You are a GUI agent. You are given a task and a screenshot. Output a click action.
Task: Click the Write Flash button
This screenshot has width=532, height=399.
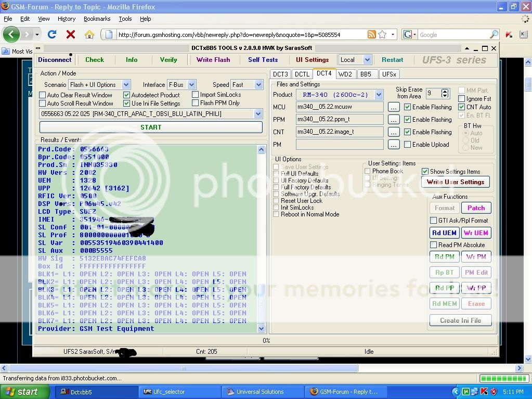(213, 60)
